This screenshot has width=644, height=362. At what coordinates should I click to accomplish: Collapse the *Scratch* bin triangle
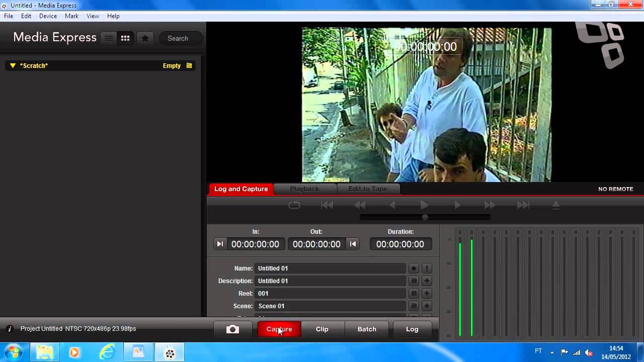click(13, 65)
